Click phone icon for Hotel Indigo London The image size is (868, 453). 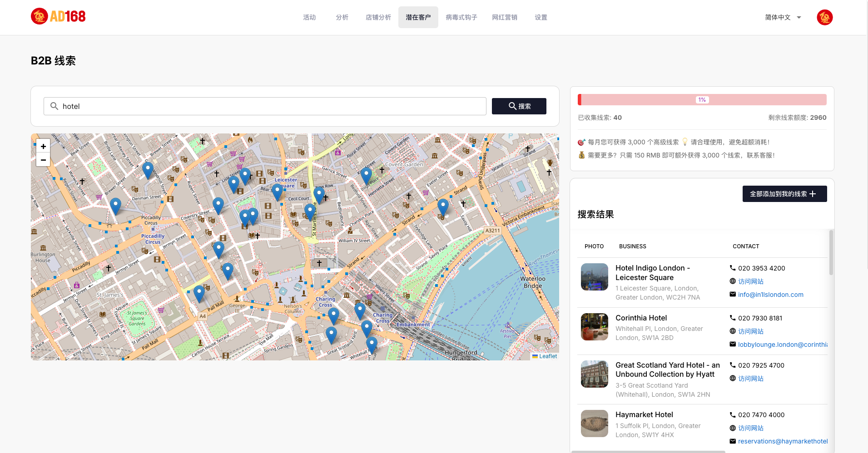[732, 268]
